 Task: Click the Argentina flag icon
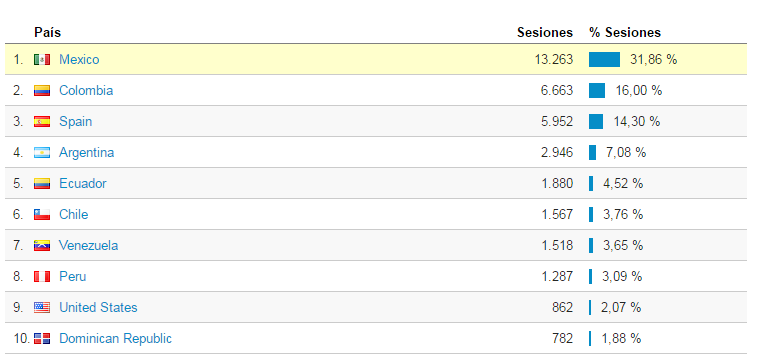pyautogui.click(x=42, y=153)
